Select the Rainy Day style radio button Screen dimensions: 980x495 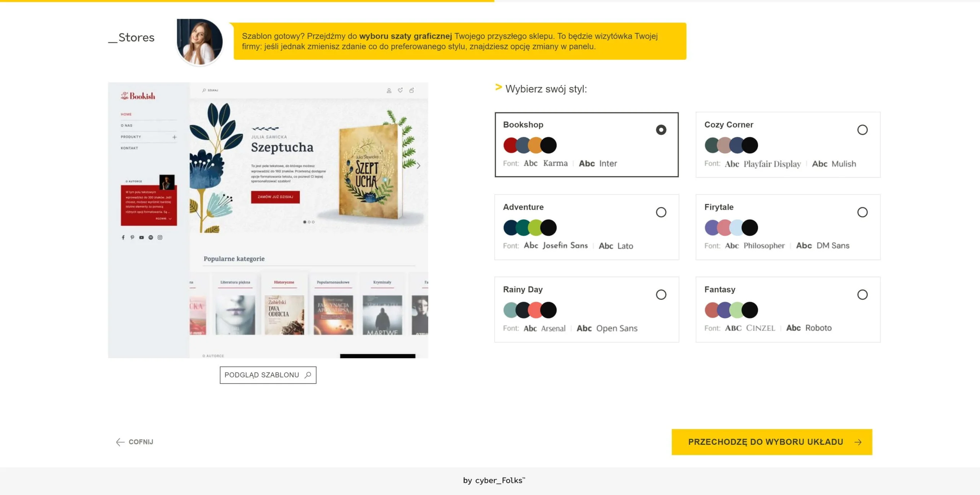[661, 294]
